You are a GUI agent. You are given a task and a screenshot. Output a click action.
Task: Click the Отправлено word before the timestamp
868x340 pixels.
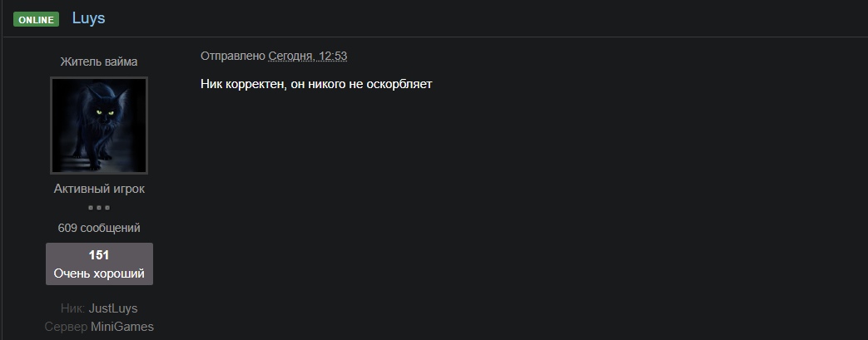[x=233, y=56]
